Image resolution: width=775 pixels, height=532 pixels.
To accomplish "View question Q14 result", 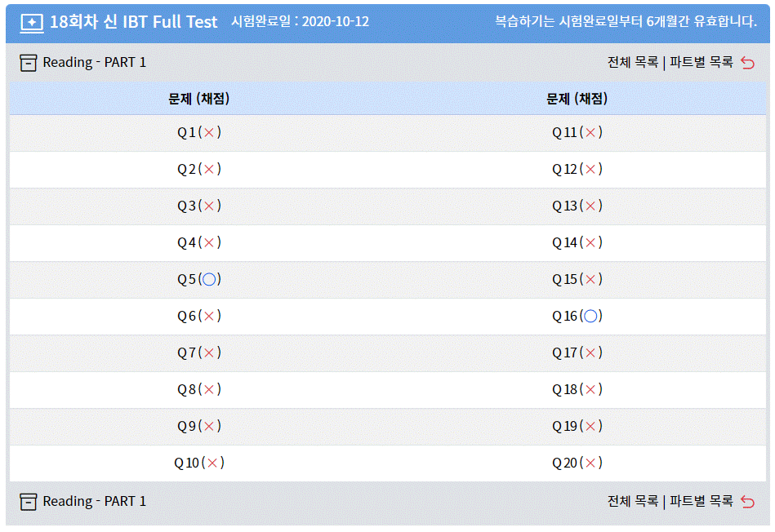I will pyautogui.click(x=577, y=242).
